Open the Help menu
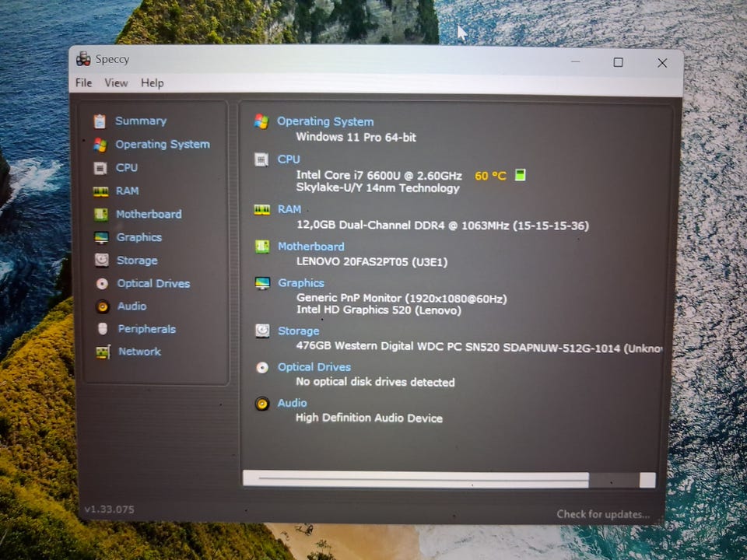The height and width of the screenshot is (560, 747). click(x=153, y=83)
